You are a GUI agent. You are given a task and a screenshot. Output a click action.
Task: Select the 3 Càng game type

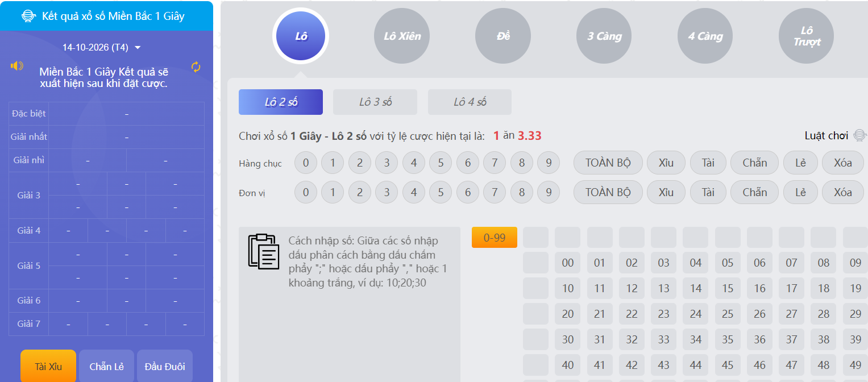point(604,36)
